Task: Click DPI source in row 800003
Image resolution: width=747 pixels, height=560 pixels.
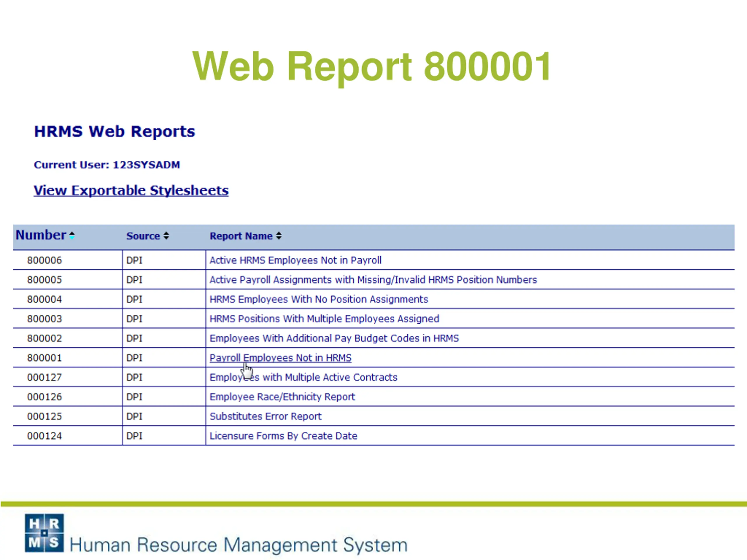Action: [135, 319]
